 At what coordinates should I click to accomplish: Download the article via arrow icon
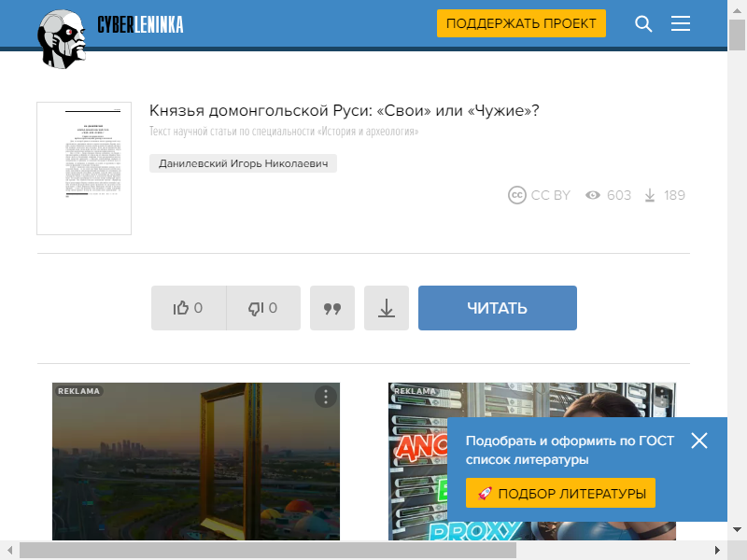point(387,308)
